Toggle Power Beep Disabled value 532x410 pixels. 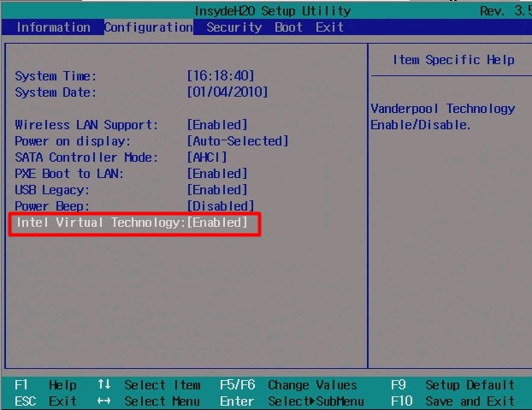click(x=221, y=206)
